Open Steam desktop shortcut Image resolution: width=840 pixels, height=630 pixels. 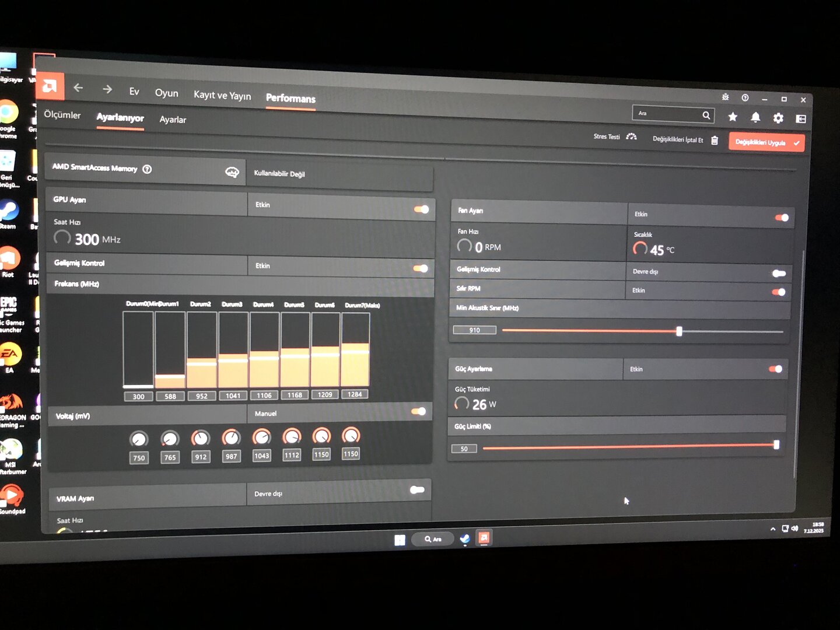tap(8, 213)
